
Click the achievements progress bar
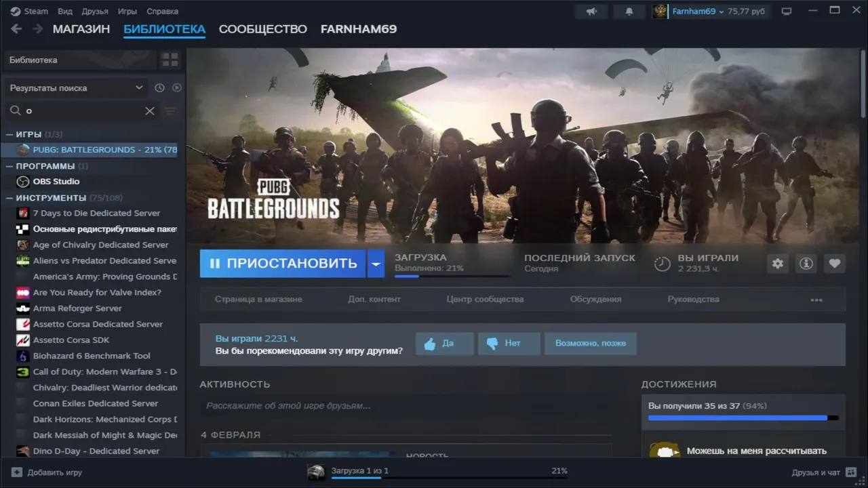pos(743,418)
